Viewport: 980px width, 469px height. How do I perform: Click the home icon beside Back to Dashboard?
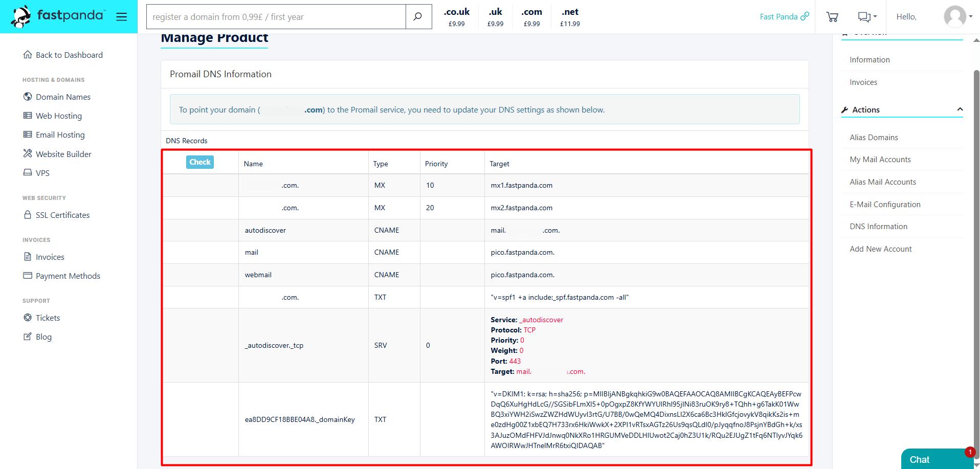tap(28, 54)
